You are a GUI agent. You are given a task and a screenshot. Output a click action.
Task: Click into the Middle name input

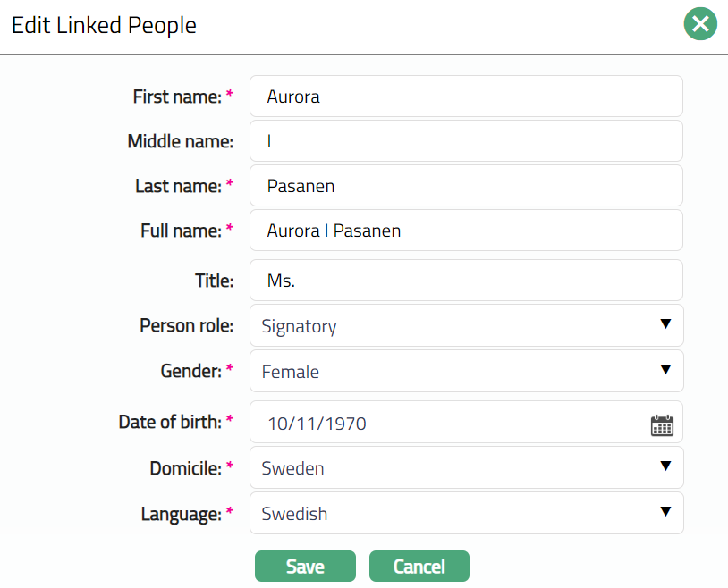(465, 141)
